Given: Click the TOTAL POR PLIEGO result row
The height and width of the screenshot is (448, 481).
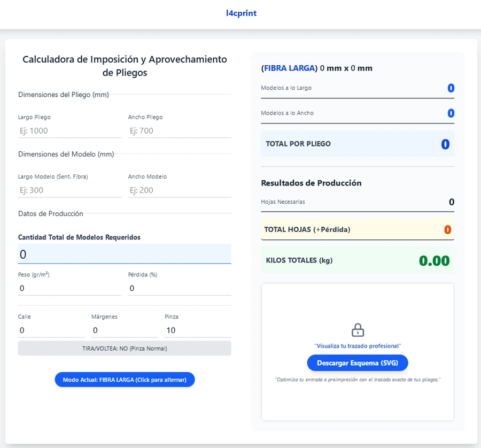Looking at the screenshot, I should [357, 144].
